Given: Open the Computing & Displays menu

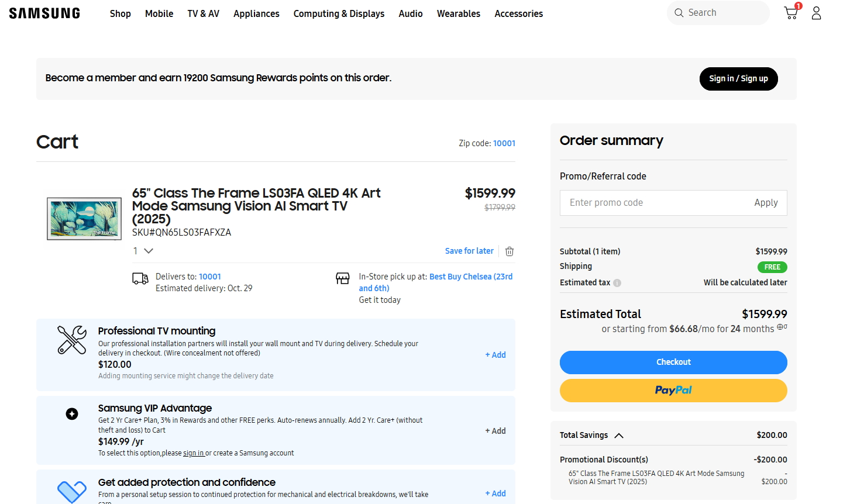Looking at the screenshot, I should (x=339, y=13).
